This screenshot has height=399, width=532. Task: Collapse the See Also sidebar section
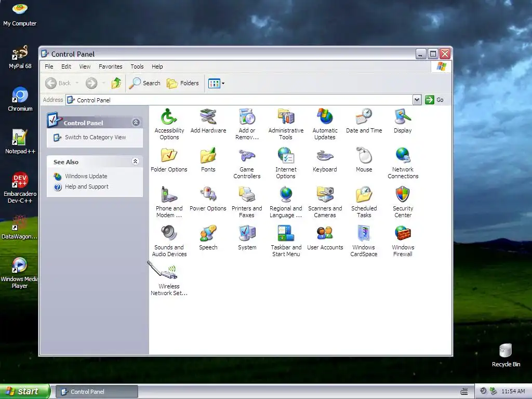(136, 162)
